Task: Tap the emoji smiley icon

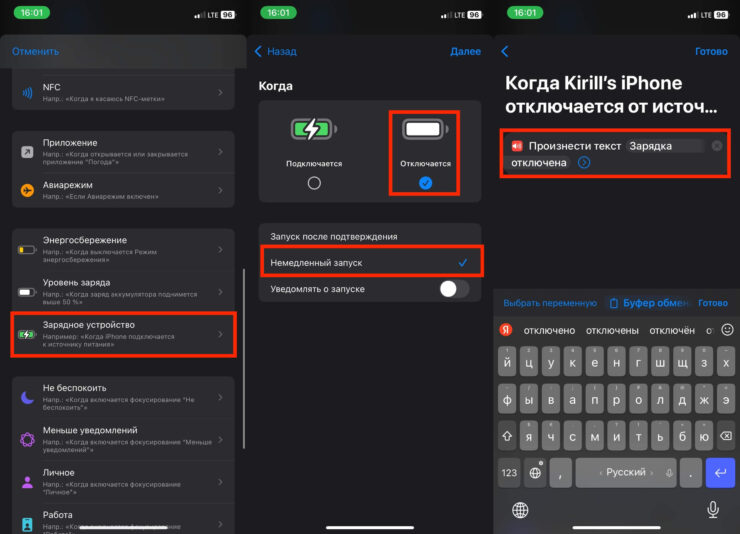Action: [727, 329]
